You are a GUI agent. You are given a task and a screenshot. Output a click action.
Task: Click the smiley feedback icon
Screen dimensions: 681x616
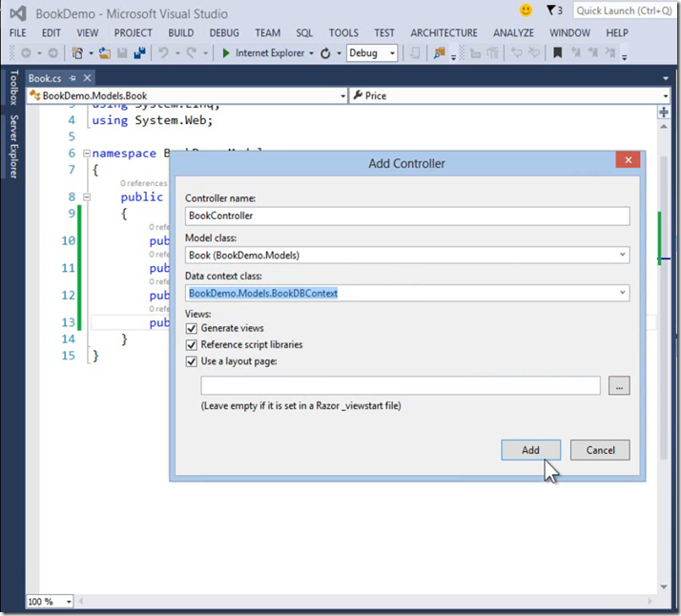tap(526, 10)
